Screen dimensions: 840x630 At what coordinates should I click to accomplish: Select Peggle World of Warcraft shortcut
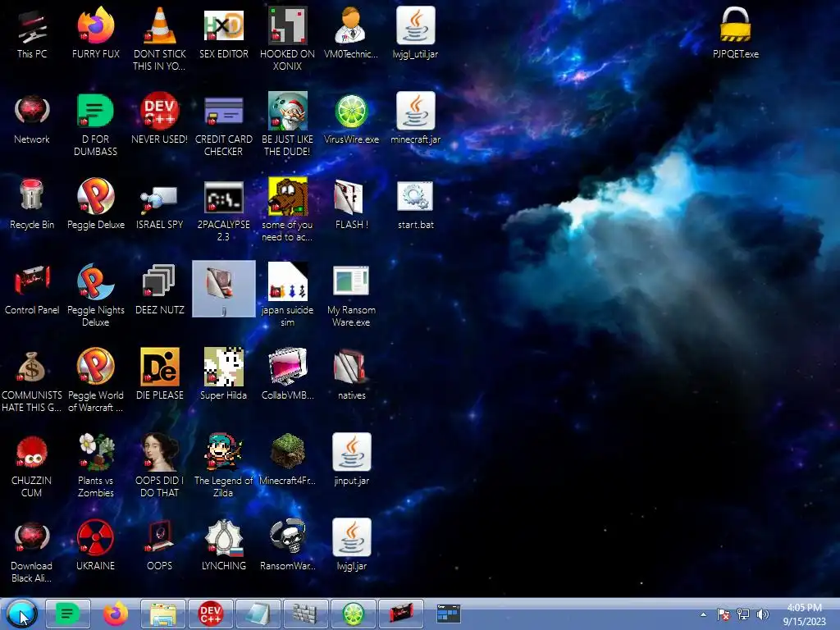click(x=95, y=381)
